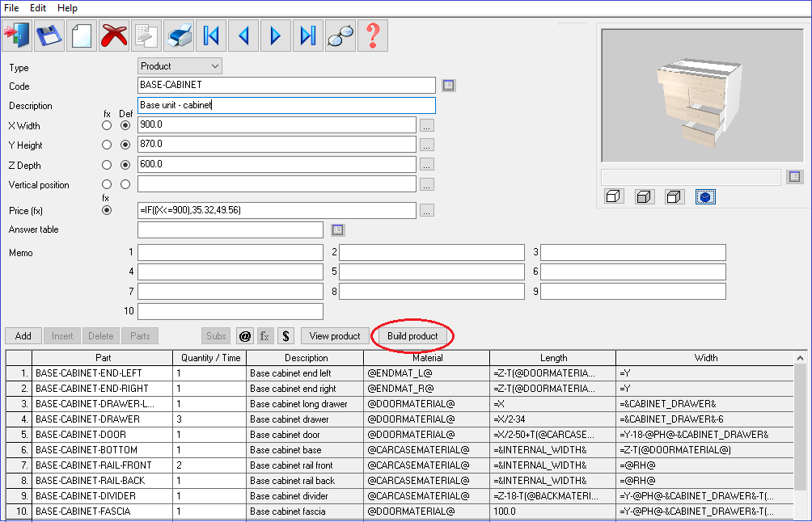Click the Insert button above the parts table
The width and height of the screenshot is (812, 522).
tap(62, 336)
